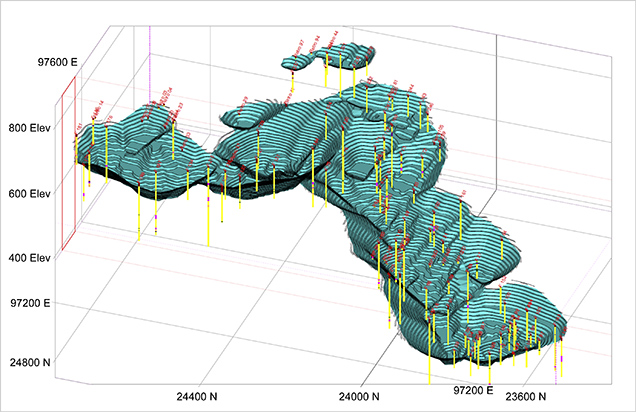The width and height of the screenshot is (636, 412).
Task: Click the 24400 N axis label
Action: [x=197, y=396]
